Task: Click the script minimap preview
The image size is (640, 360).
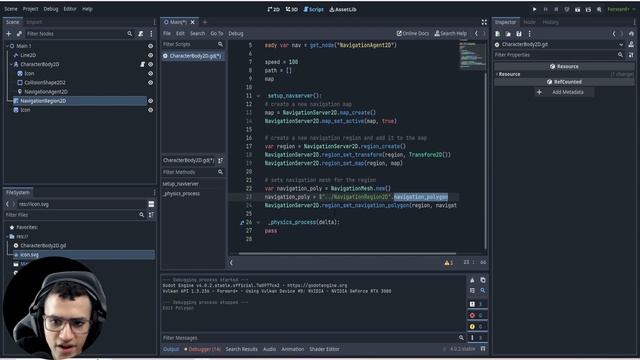Action: pos(472,56)
